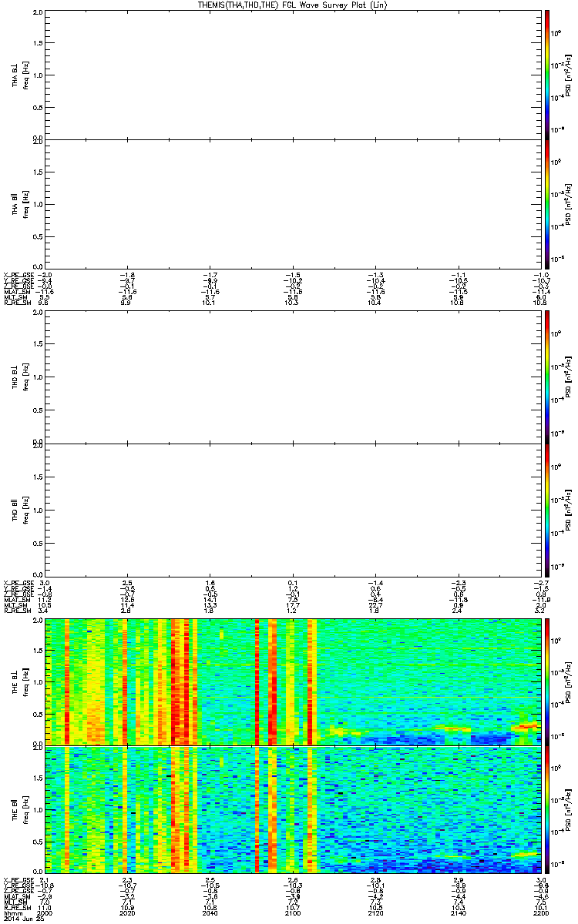
Task: Click the PSD units label of THE B-perp
Action: 568,681
